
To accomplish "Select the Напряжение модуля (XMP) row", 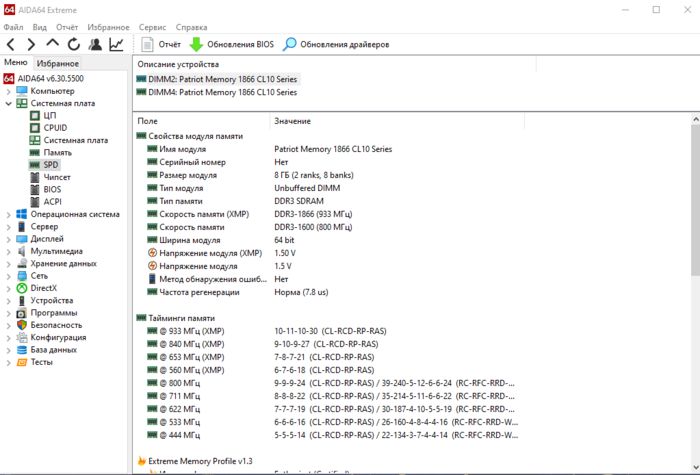I will pyautogui.click(x=328, y=253).
